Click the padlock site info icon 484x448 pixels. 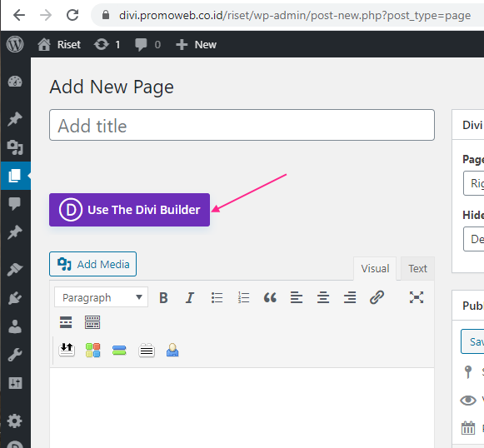coord(106,15)
